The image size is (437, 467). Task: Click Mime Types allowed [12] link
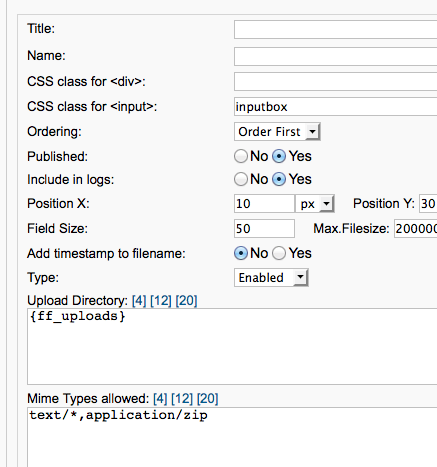(182, 399)
